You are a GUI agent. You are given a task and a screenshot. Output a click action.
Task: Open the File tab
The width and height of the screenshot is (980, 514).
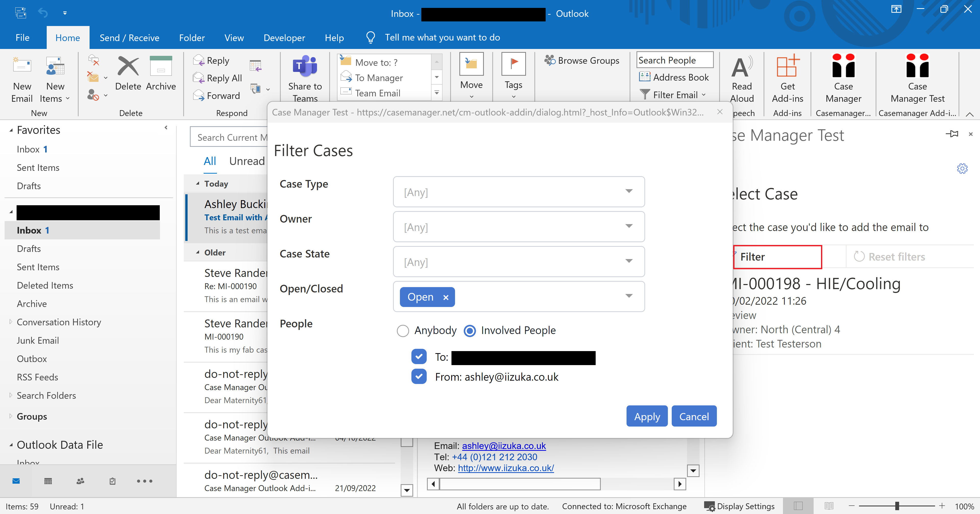[x=22, y=37]
